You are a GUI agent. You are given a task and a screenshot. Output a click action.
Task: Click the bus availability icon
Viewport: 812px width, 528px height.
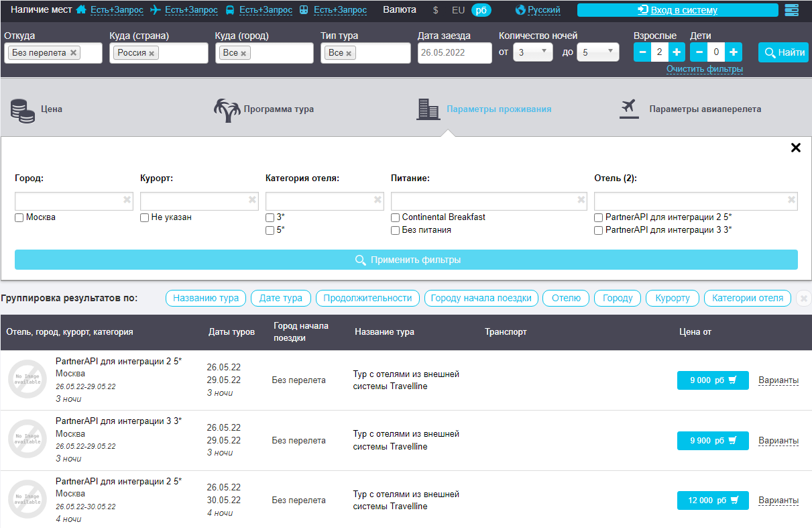[230, 10]
